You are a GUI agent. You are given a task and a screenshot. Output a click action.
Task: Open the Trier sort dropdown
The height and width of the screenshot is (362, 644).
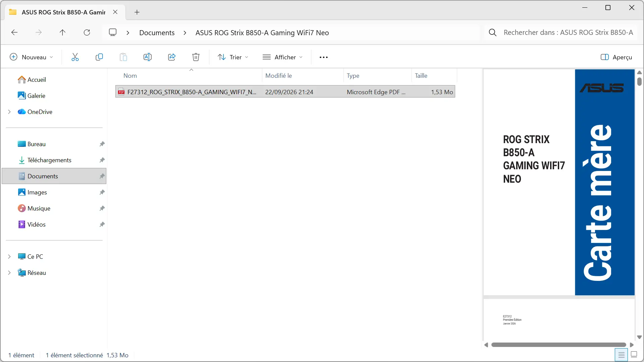[x=233, y=57]
